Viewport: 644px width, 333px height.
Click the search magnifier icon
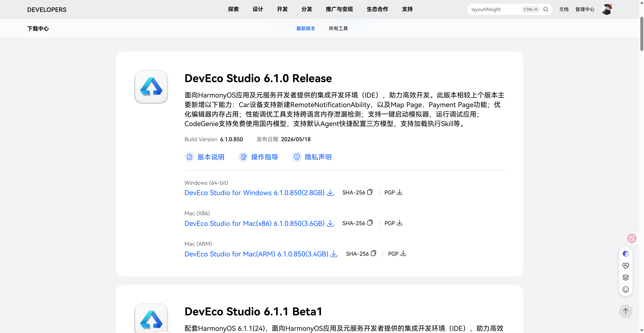[x=546, y=9]
